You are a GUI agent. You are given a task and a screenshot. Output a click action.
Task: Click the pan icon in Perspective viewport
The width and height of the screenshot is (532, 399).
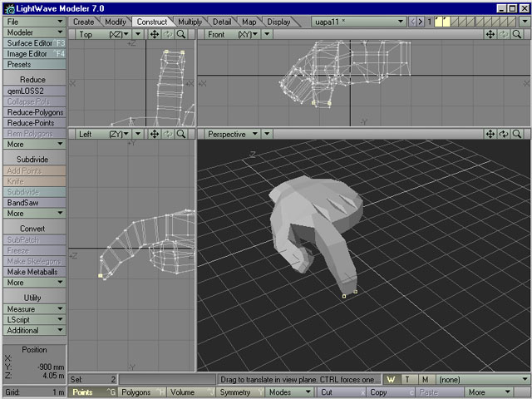coord(490,133)
